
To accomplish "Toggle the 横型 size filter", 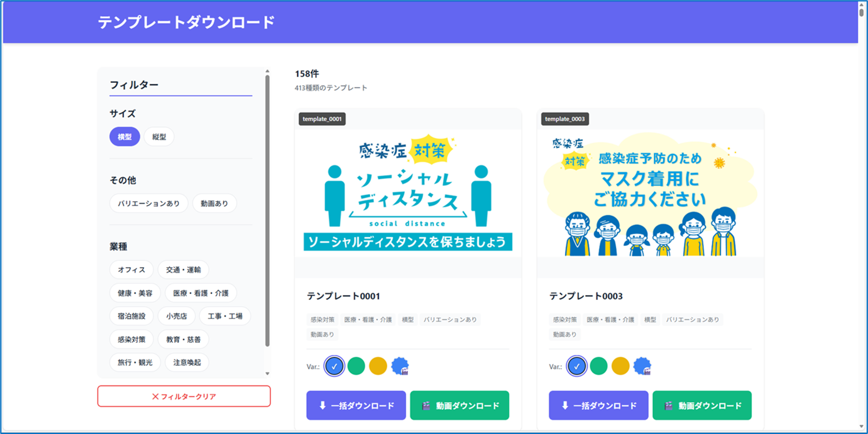I will pyautogui.click(x=125, y=137).
